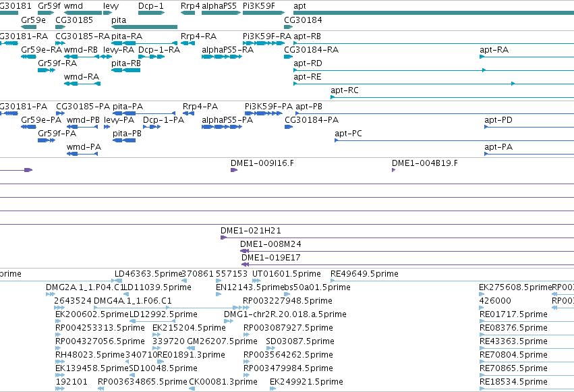Click the Pi3K59F gene label
Image resolution: width=574 pixels, height=392 pixels.
pos(259,6)
